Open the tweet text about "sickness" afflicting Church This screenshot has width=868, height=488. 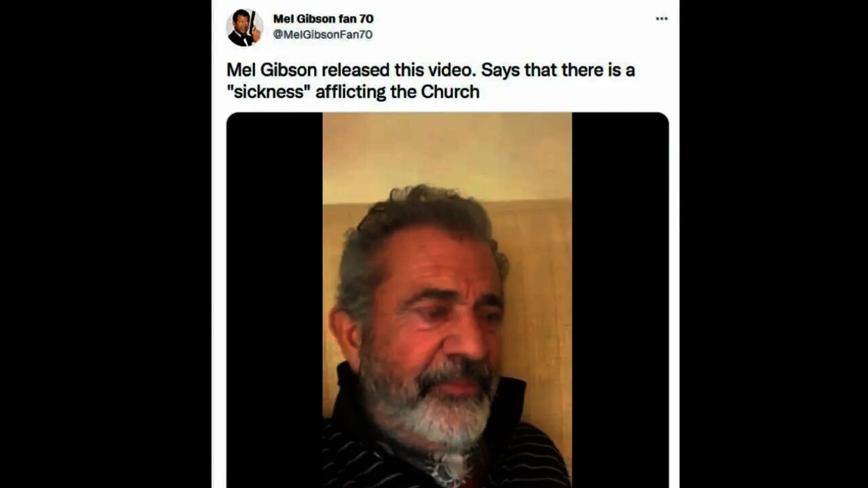[x=431, y=81]
